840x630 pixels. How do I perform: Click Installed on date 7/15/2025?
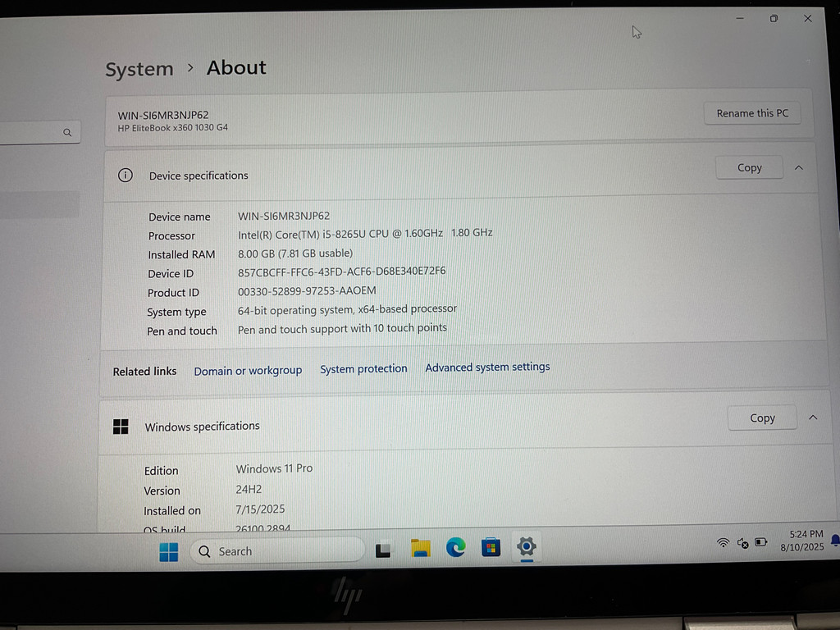[x=260, y=509]
